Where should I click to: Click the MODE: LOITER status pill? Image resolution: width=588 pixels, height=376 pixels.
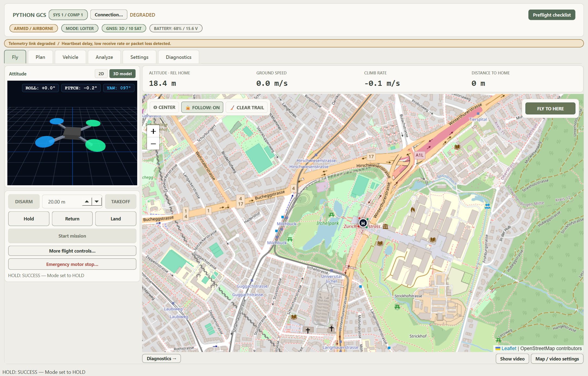(80, 28)
